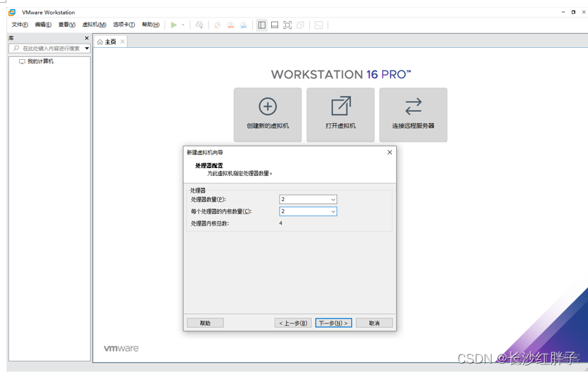Click the 取消 cancel button
Viewport: 588px width, 372px height.
(x=374, y=323)
